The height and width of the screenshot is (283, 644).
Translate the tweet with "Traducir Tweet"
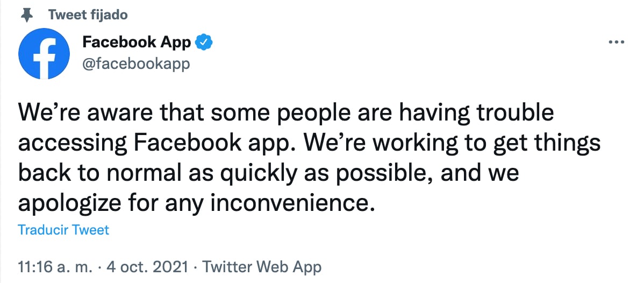click(x=63, y=230)
